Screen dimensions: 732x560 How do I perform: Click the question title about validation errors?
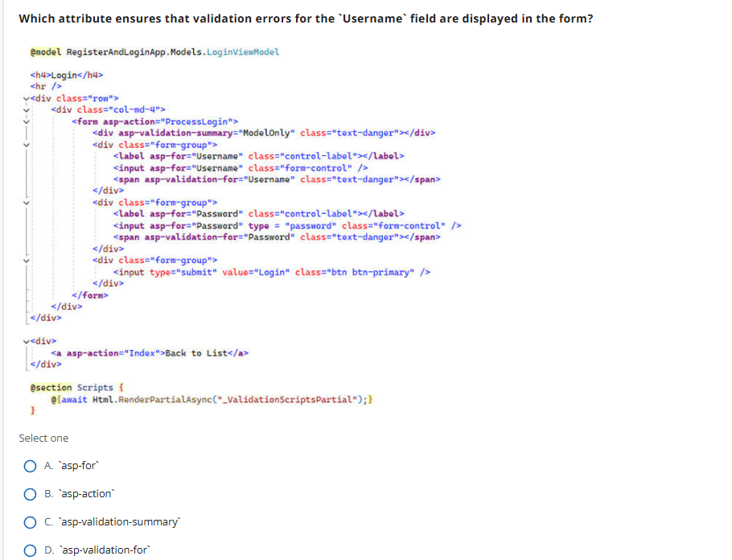click(306, 18)
